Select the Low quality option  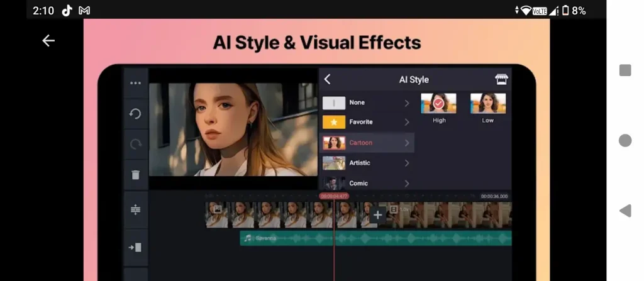487,104
